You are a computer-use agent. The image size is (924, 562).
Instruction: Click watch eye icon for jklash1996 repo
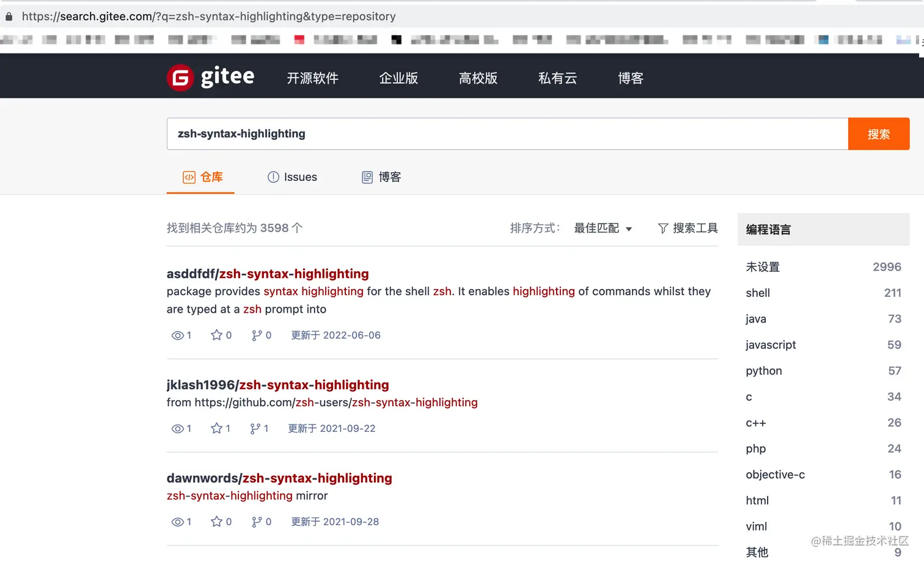177,429
